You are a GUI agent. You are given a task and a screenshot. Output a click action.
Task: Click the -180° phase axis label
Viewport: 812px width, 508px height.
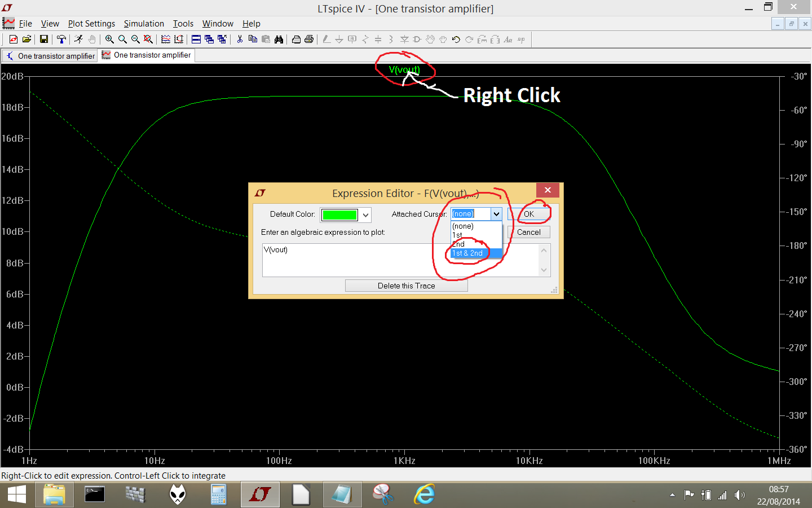(797, 246)
